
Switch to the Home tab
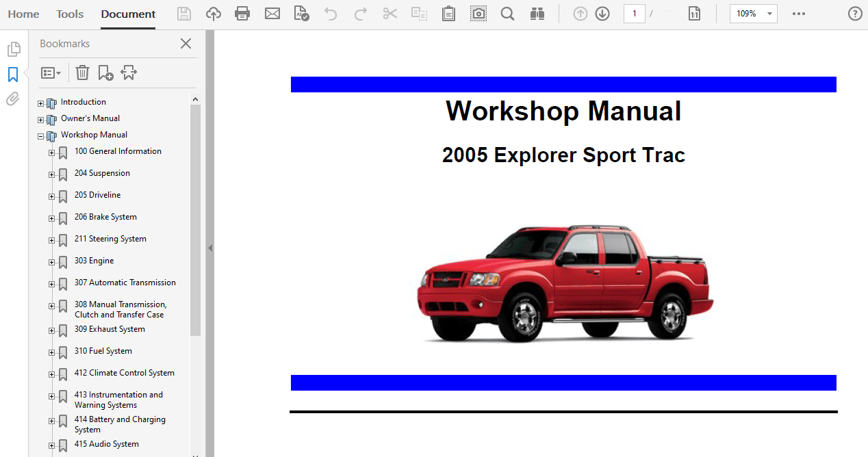[23, 14]
